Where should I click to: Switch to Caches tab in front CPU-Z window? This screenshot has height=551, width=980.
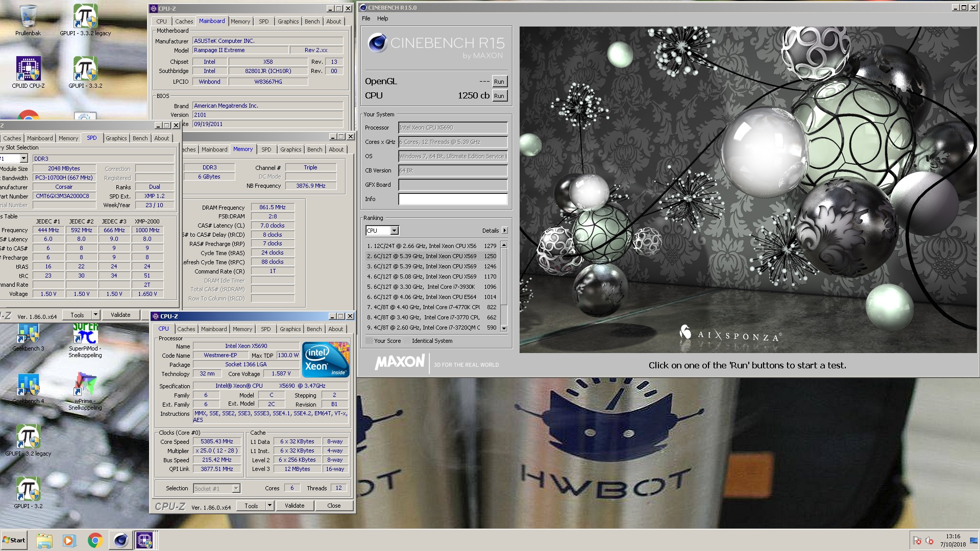pos(186,329)
